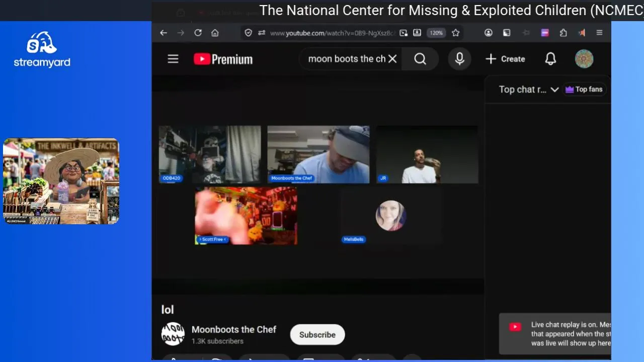Screen dimensions: 644x362
Task: Open the browser hamburger application menu
Action: 599,33
